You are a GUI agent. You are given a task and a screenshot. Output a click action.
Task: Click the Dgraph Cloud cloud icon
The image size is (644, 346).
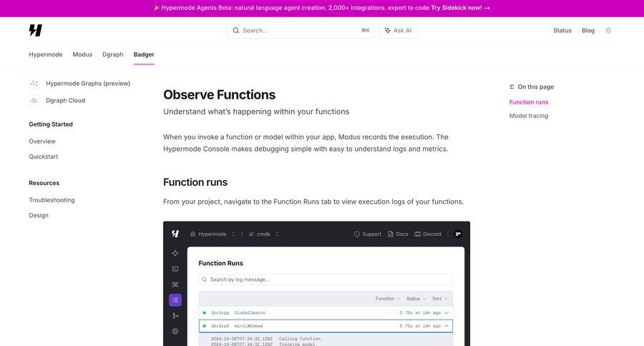pyautogui.click(x=34, y=101)
